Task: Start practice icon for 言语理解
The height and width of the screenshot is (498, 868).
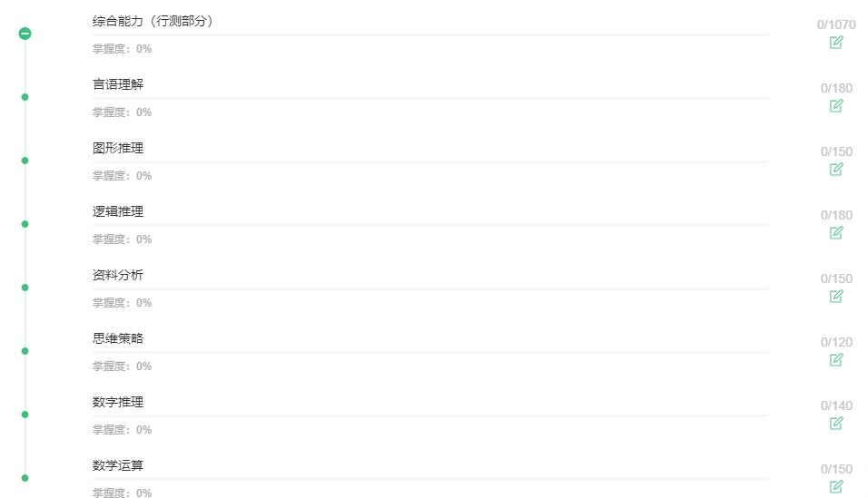Action: (836, 106)
